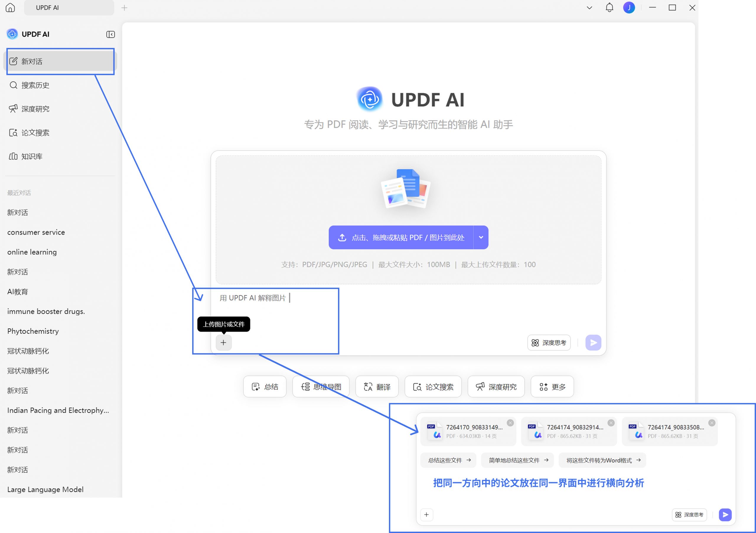Click the upload PDF / 图片 button
Viewport: 756px width, 533px height.
pyautogui.click(x=401, y=237)
